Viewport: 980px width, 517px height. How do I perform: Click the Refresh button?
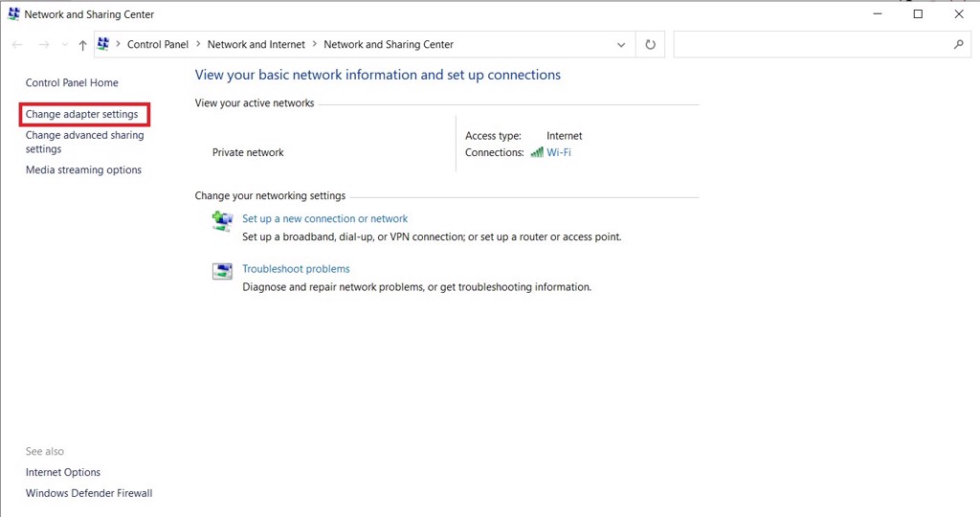click(651, 44)
